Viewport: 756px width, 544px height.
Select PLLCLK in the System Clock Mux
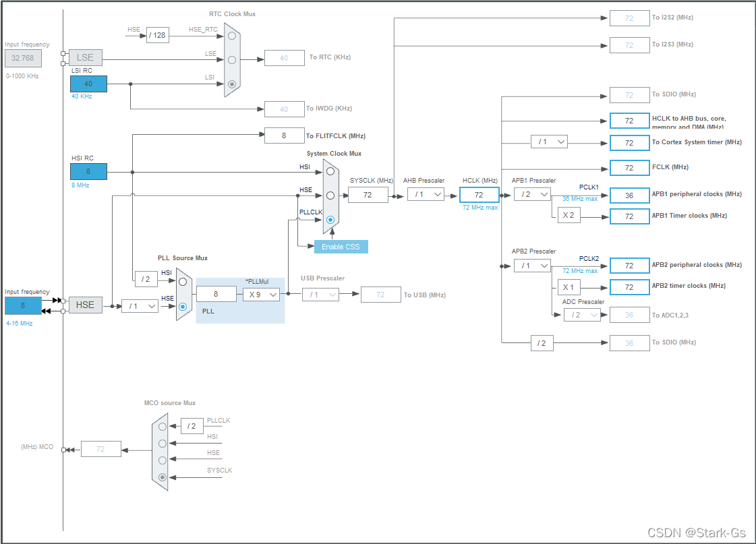330,220
